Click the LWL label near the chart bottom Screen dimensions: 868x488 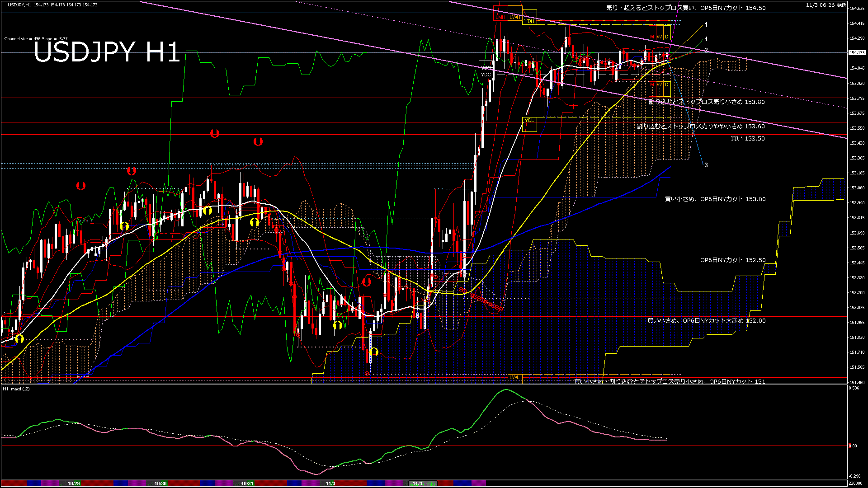pos(514,377)
